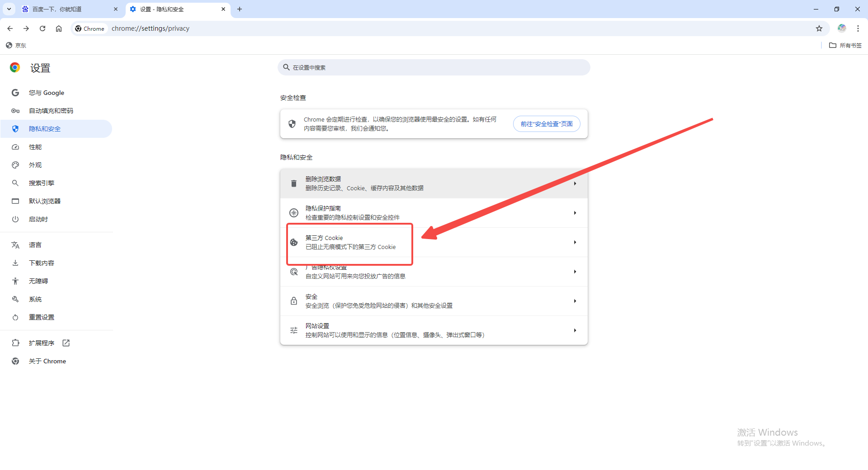Click the trash icon beside 删除浏览数据
The width and height of the screenshot is (868, 470).
click(x=294, y=183)
